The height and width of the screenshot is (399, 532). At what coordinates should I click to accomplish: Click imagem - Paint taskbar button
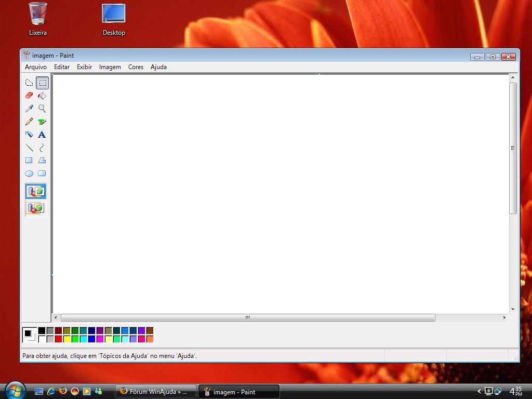pyautogui.click(x=239, y=392)
